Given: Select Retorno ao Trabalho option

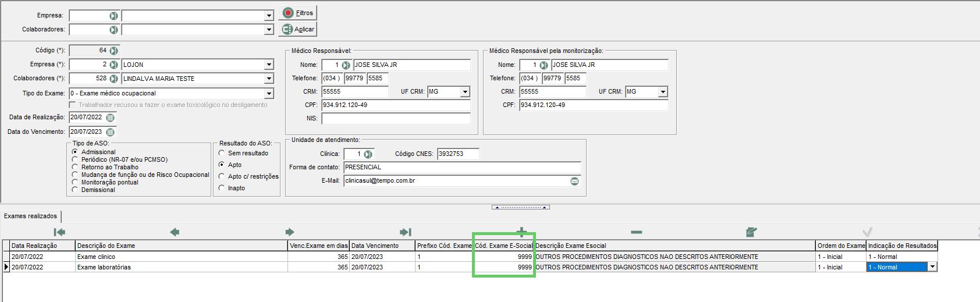Looking at the screenshot, I should point(74,167).
